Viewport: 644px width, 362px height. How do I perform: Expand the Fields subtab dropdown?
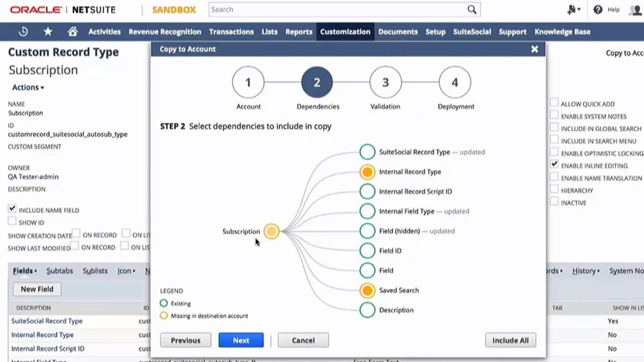point(25,271)
